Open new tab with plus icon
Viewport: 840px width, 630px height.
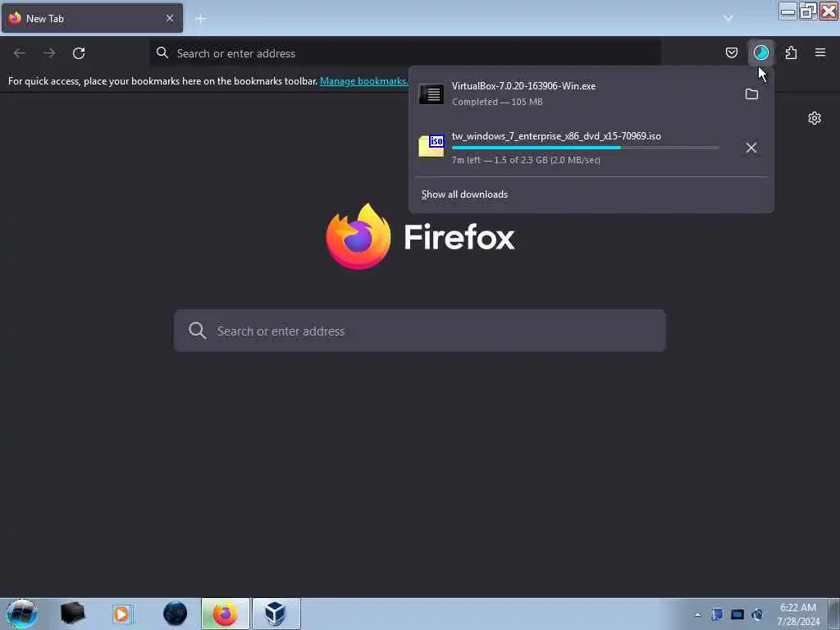(x=201, y=19)
